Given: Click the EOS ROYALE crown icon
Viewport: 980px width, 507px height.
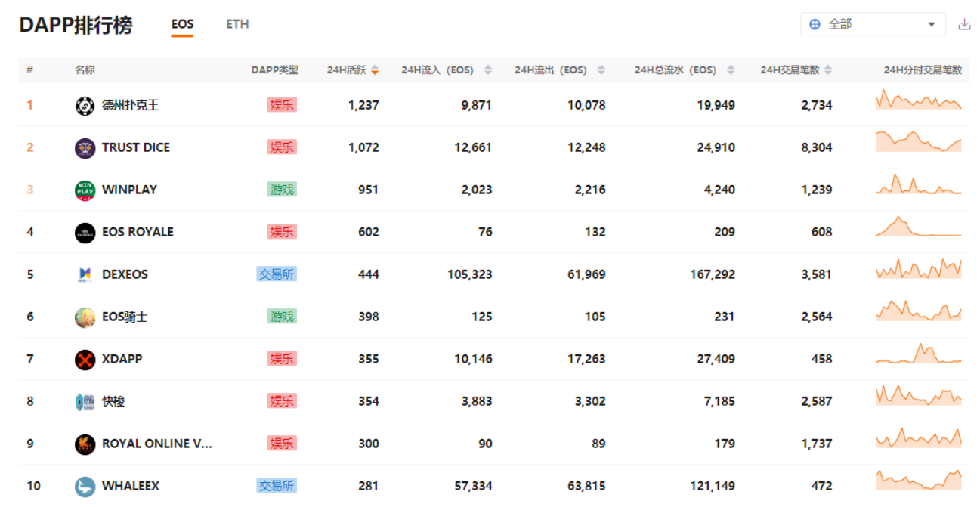Looking at the screenshot, I should 85,233.
